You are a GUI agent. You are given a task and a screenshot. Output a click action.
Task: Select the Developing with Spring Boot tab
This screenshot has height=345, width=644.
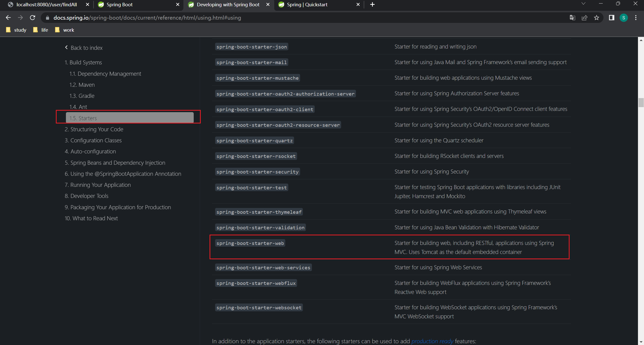228,5
